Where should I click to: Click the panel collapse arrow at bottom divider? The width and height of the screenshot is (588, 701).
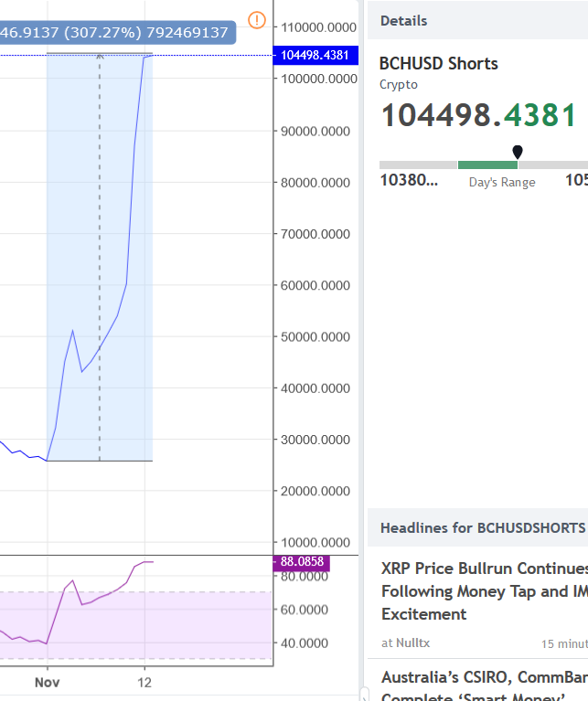pyautogui.click(x=364, y=695)
